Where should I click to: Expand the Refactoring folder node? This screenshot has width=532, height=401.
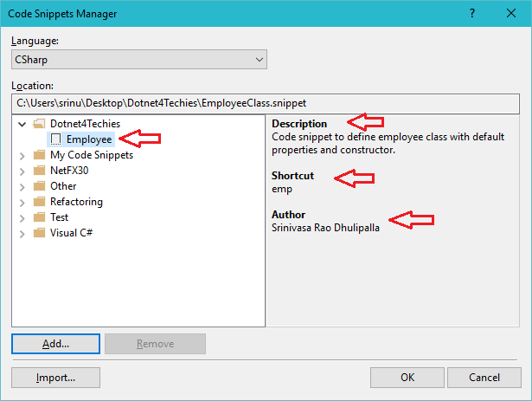(x=22, y=203)
